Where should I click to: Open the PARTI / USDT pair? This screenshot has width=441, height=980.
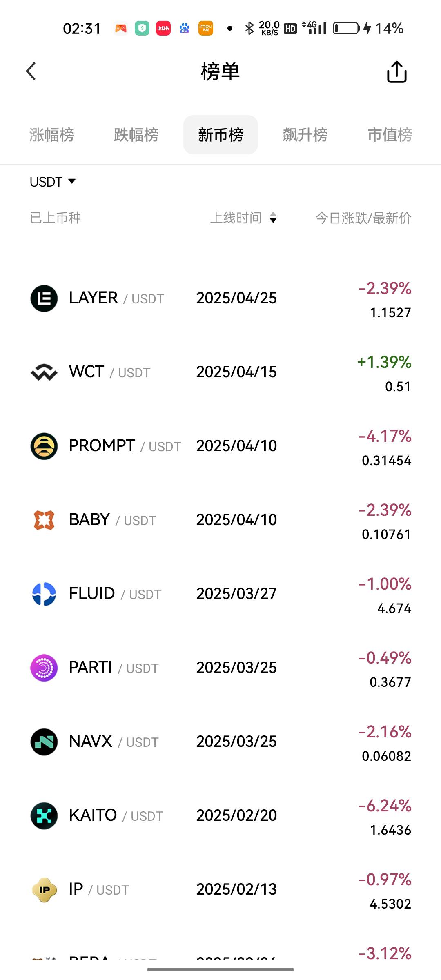220,668
